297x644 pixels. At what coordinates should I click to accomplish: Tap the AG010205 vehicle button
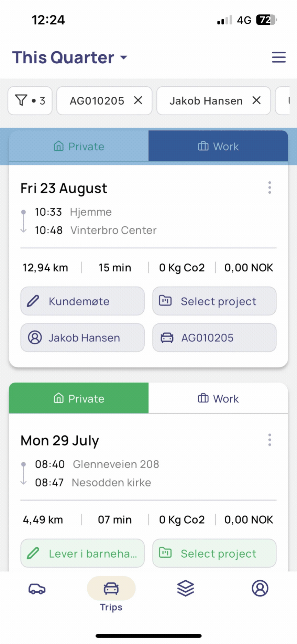tap(214, 337)
